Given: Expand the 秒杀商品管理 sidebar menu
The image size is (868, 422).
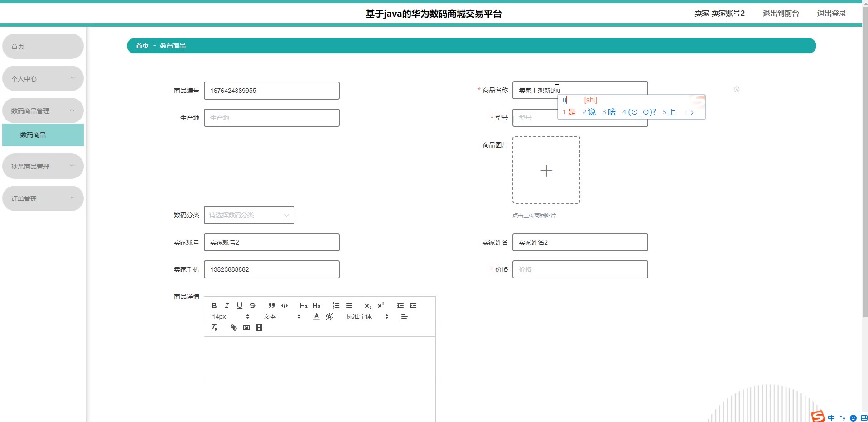Looking at the screenshot, I should 43,166.
